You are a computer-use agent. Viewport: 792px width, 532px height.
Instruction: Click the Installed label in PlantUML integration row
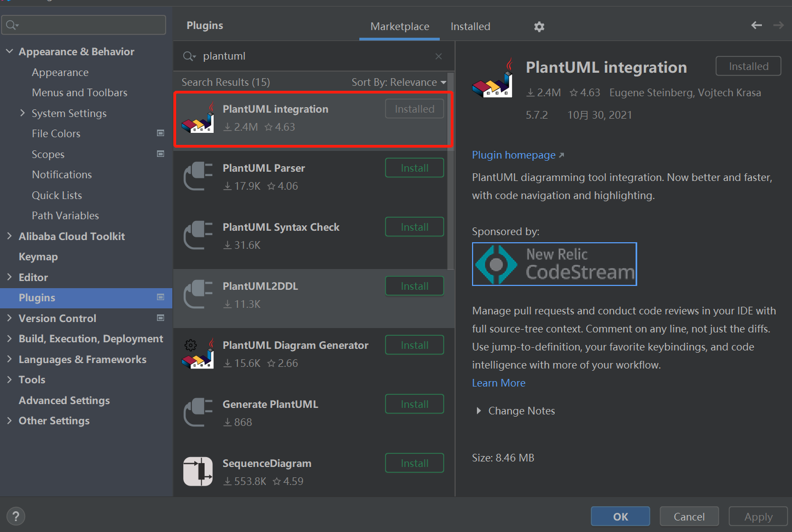coord(415,109)
